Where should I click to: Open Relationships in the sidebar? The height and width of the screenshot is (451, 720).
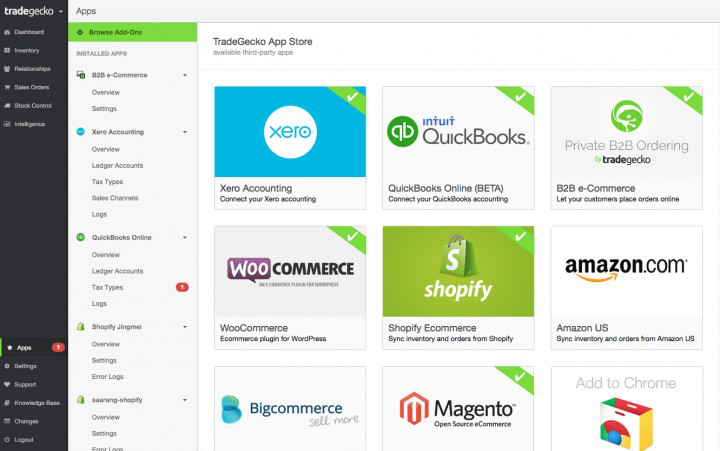point(34,69)
